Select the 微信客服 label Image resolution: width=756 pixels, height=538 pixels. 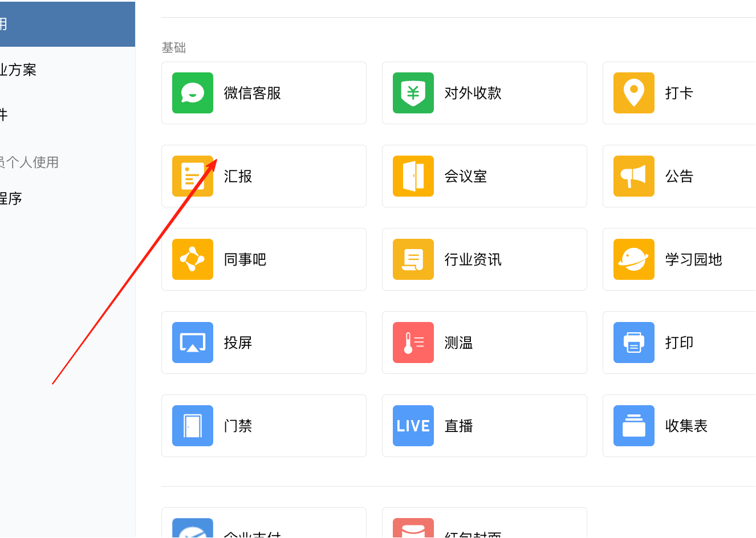[x=253, y=93]
